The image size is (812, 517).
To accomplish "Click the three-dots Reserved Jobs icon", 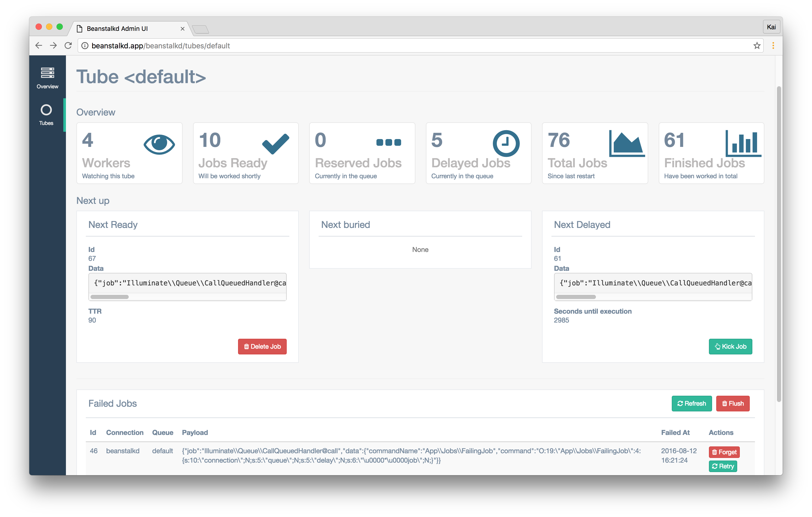I will 388,142.
